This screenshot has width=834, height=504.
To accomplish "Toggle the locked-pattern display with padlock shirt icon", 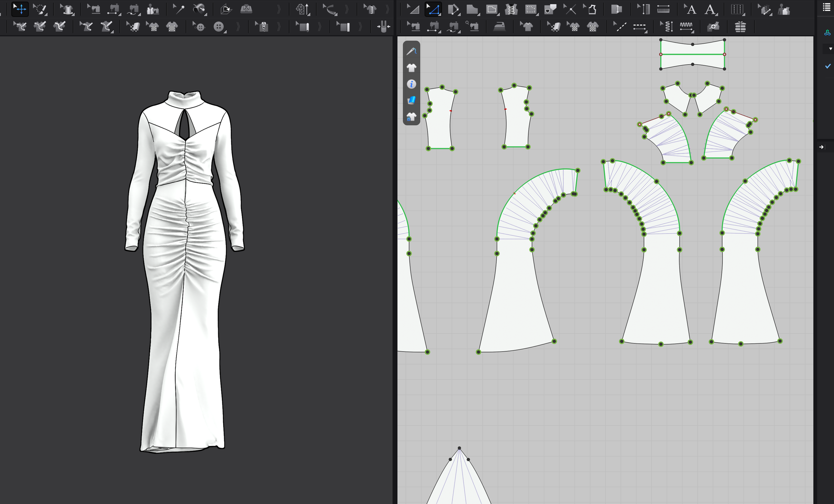I will point(411,117).
